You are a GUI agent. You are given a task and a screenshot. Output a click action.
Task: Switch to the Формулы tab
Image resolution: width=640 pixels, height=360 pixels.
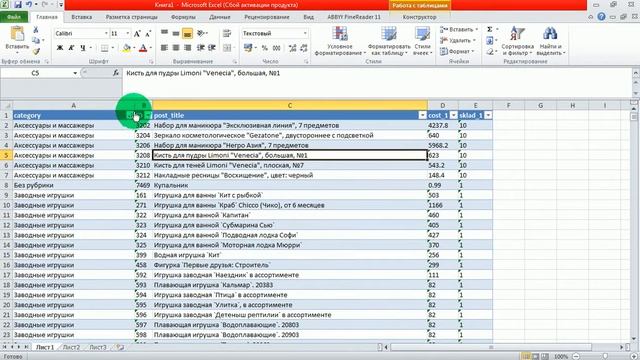point(183,17)
